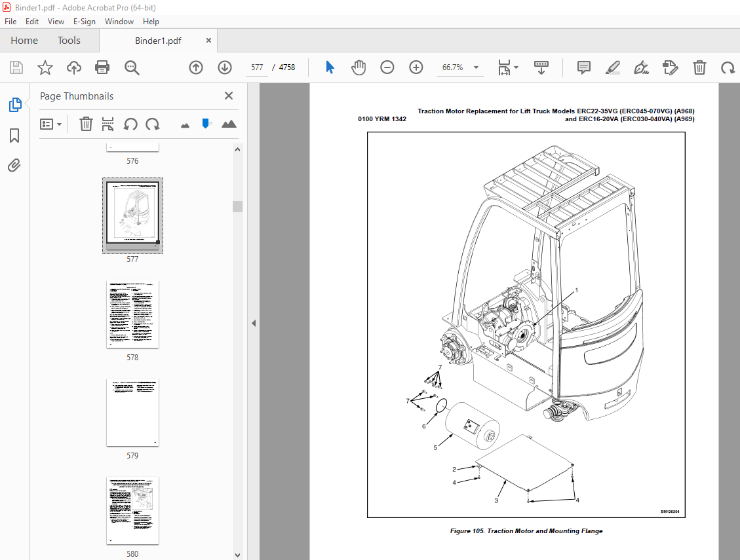The width and height of the screenshot is (740, 560).
Task: Zoom in with the plus button
Action: click(x=416, y=67)
